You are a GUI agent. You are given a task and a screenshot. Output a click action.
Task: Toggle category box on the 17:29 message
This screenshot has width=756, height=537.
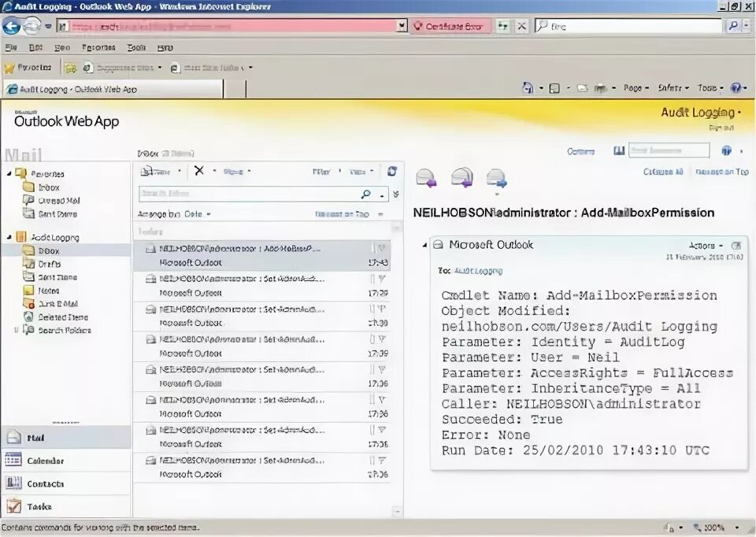click(372, 279)
